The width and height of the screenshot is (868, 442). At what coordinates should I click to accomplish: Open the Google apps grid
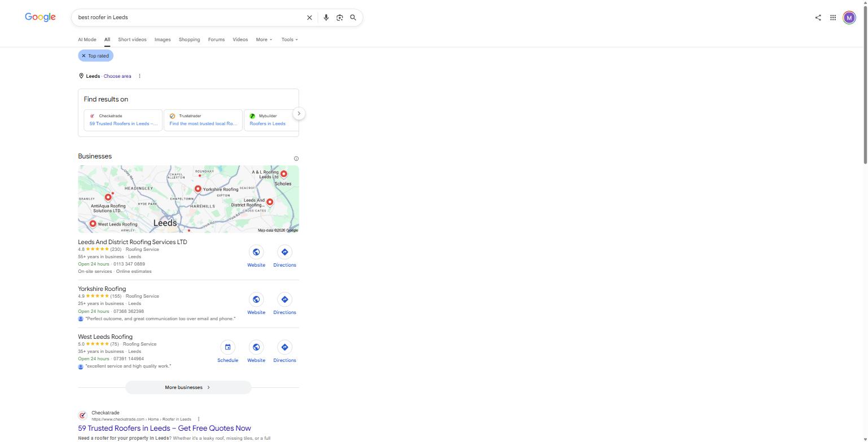[x=833, y=17]
